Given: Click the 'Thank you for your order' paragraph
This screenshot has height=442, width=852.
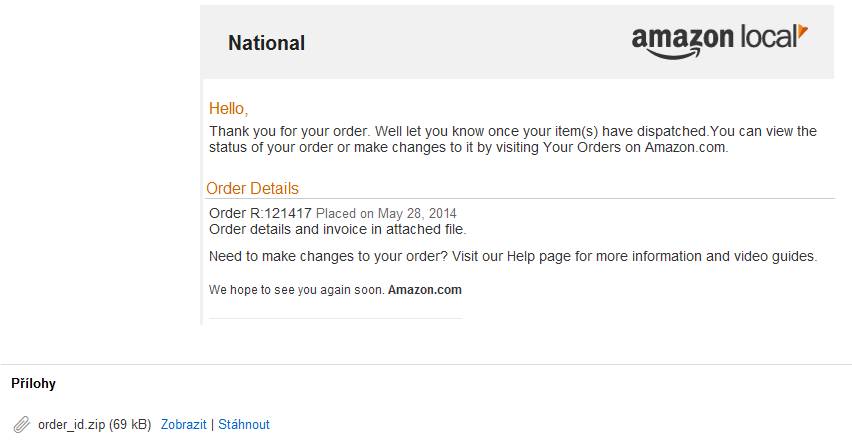Looking at the screenshot, I should tap(513, 139).
